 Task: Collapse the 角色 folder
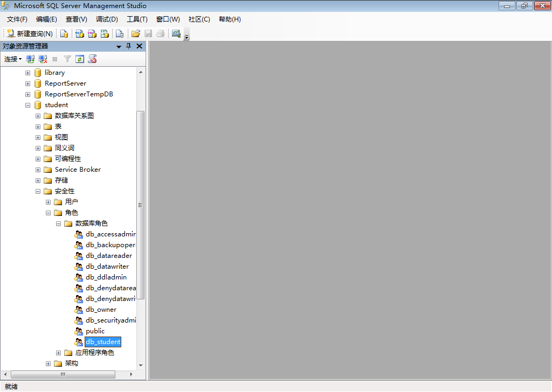(48, 213)
